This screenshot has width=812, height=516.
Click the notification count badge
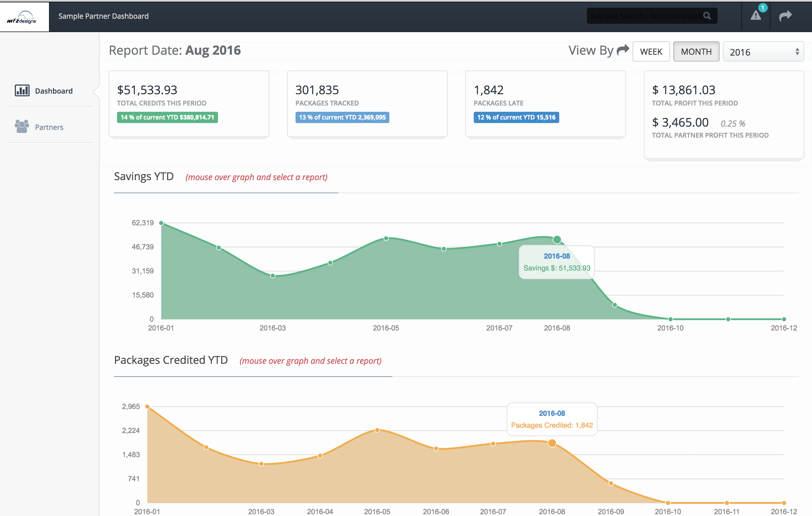point(762,8)
